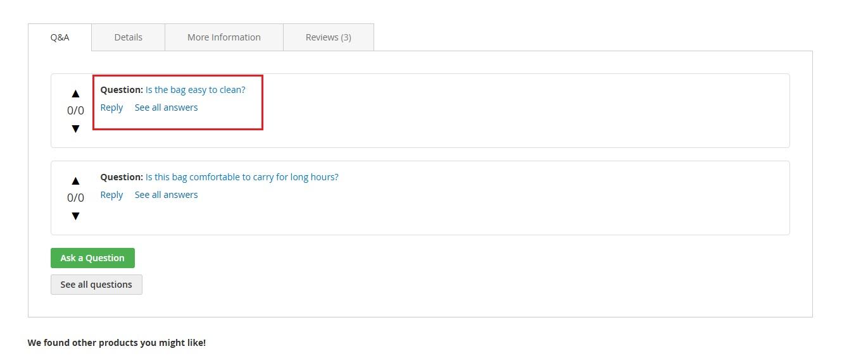Downvote the 'Is the bag easy to clean?' question
Viewport: 868px width, 363px height.
[x=75, y=128]
